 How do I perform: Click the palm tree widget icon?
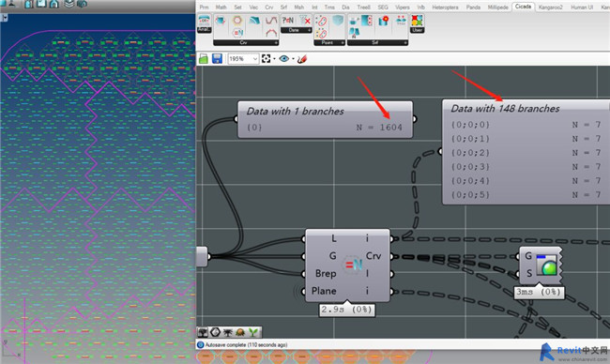(x=228, y=332)
